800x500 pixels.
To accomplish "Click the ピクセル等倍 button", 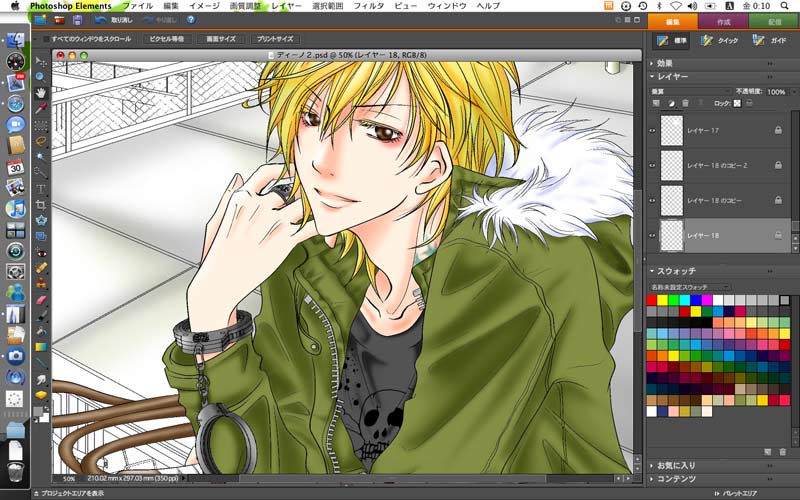I will [167, 39].
